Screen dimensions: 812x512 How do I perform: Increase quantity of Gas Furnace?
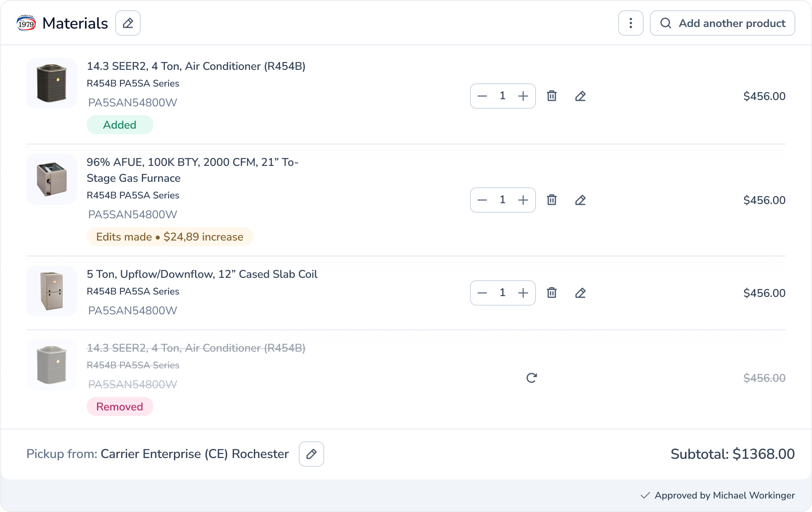pos(523,200)
